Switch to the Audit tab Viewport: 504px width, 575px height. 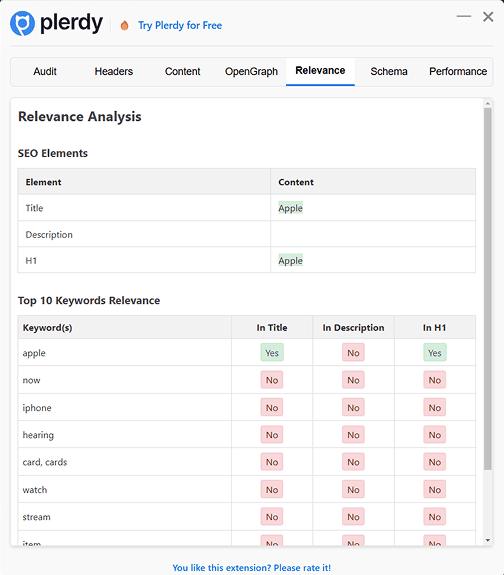45,72
